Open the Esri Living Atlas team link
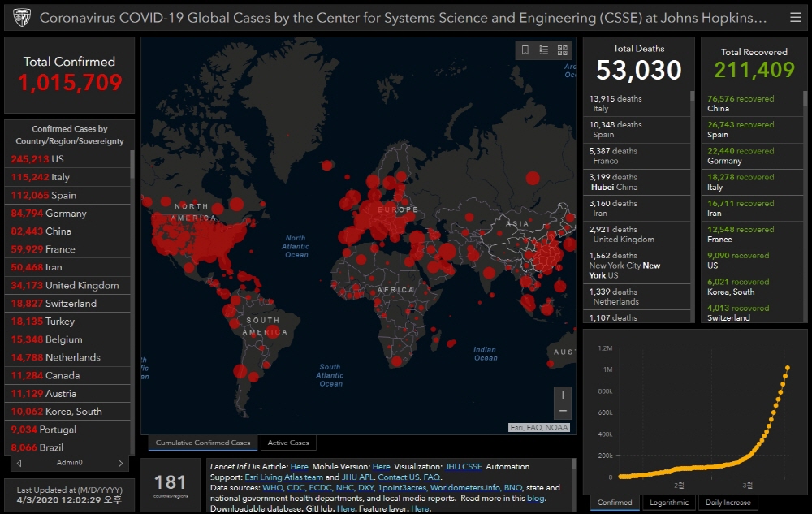Viewport: 812px width, 514px height. 284,477
